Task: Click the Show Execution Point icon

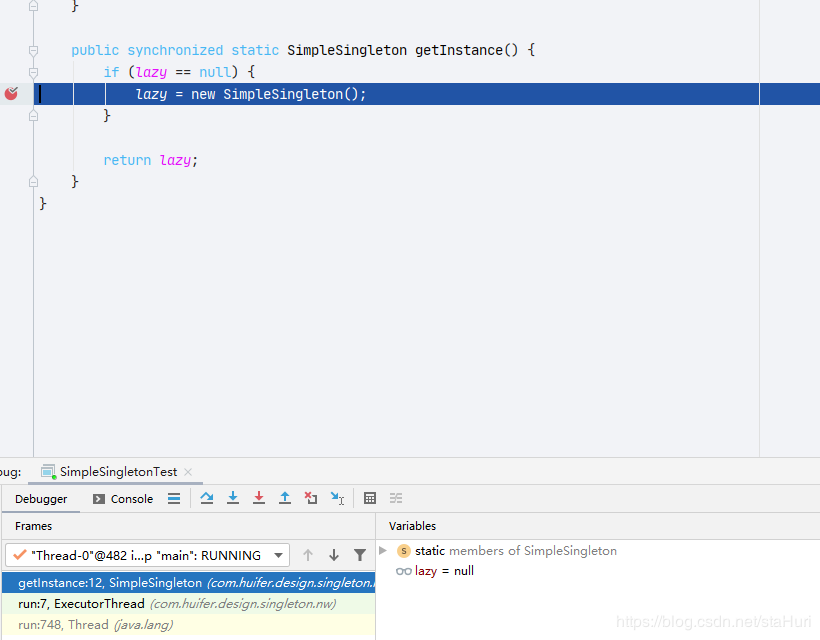Action: 174,498
